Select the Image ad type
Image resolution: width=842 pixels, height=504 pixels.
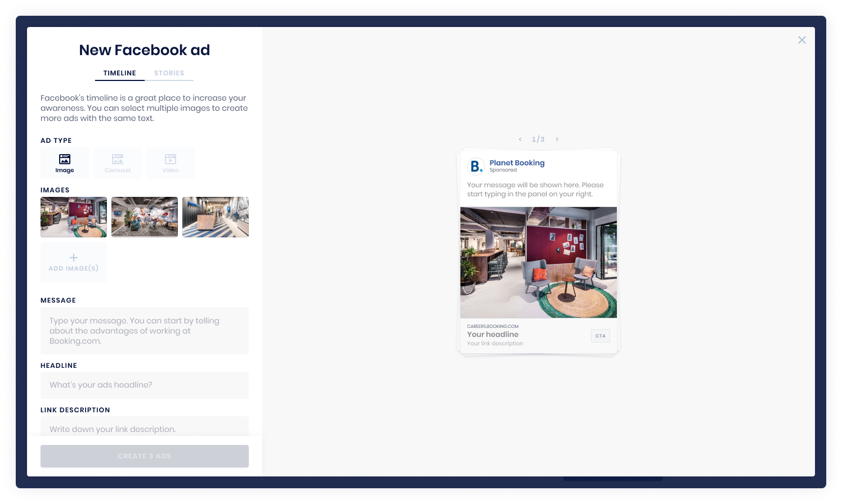64,163
